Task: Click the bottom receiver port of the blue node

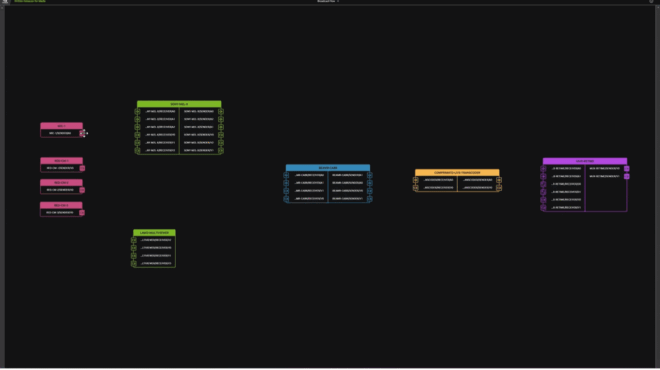Action: click(286, 199)
